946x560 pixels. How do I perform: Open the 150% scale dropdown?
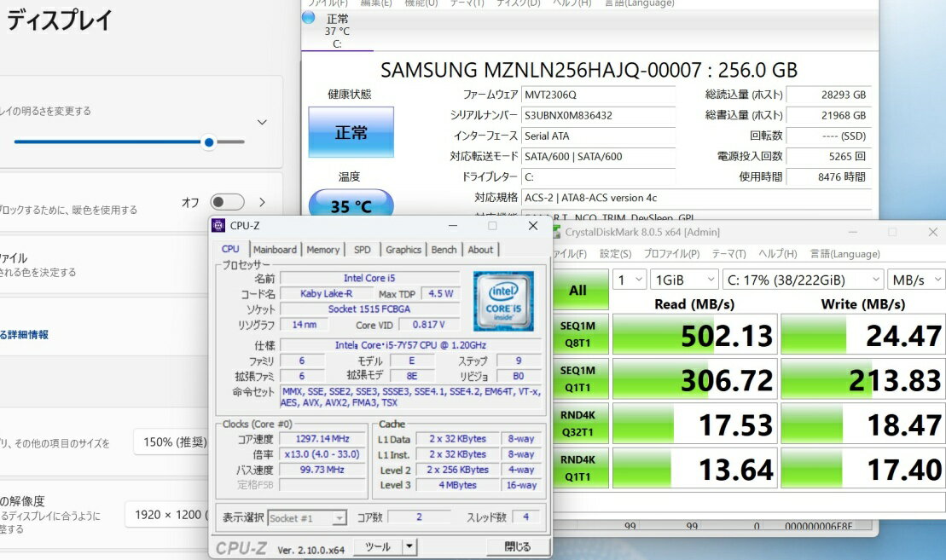[x=171, y=442]
